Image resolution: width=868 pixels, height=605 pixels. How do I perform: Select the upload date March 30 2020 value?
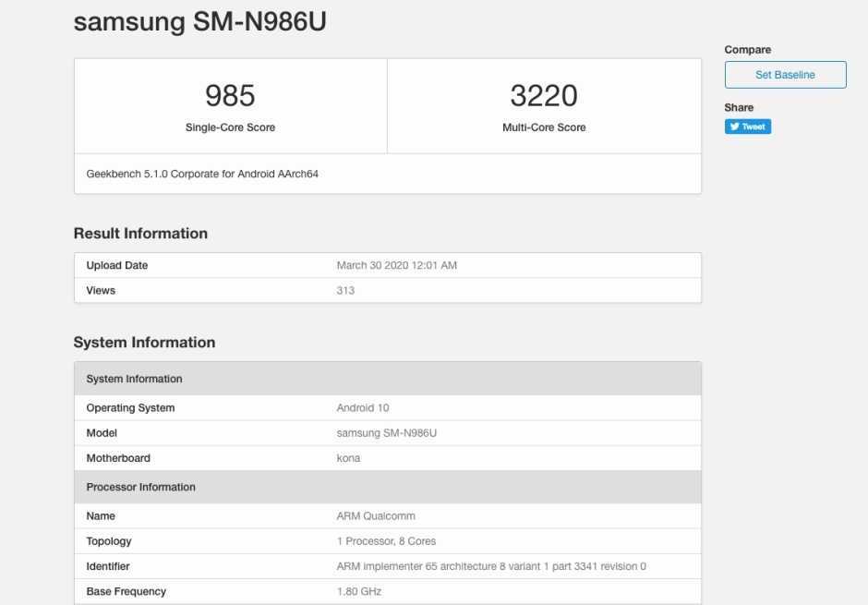396,265
